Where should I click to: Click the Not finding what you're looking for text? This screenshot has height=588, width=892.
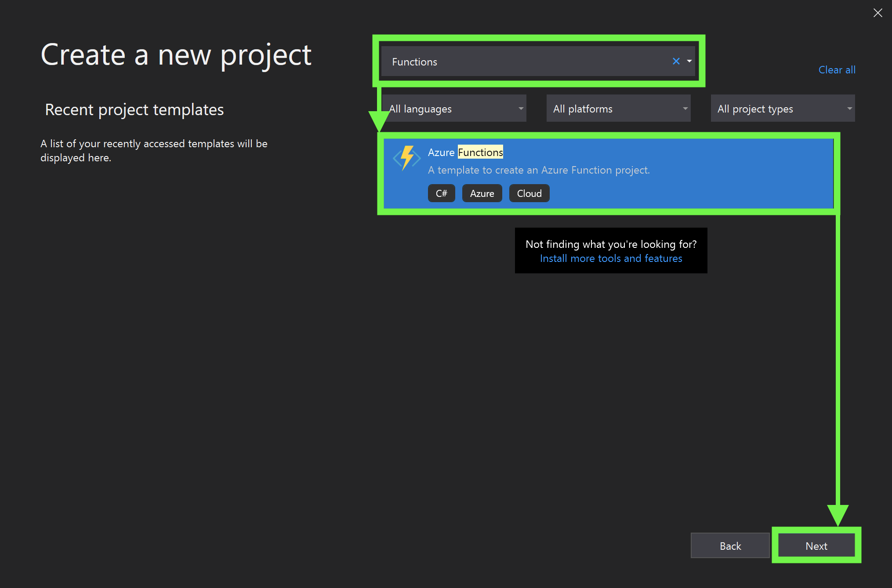click(611, 244)
